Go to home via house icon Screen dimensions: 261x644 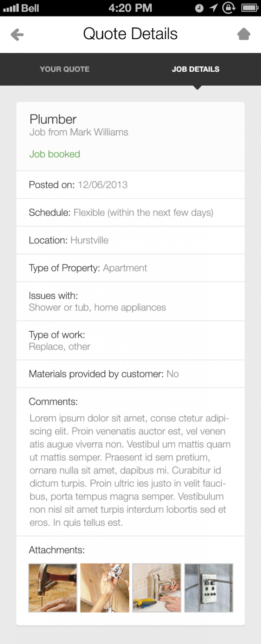click(x=244, y=34)
